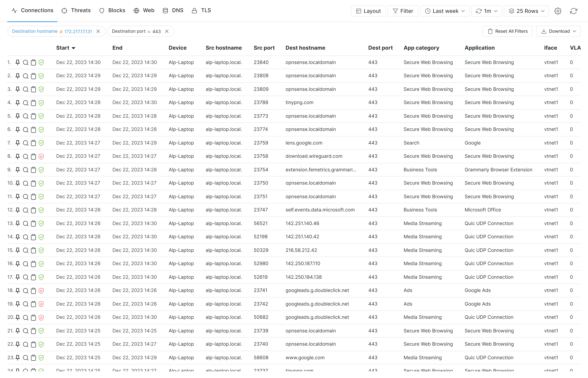Image resolution: width=588 pixels, height=378 pixels.
Task: Click the Filter button
Action: click(x=403, y=11)
